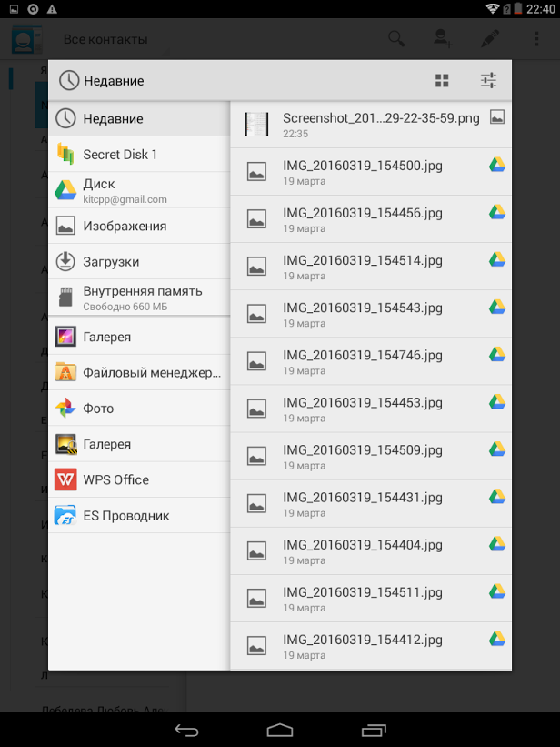Select IMG_20160319_154456.jpg
This screenshot has width=560, height=747.
click(371, 219)
